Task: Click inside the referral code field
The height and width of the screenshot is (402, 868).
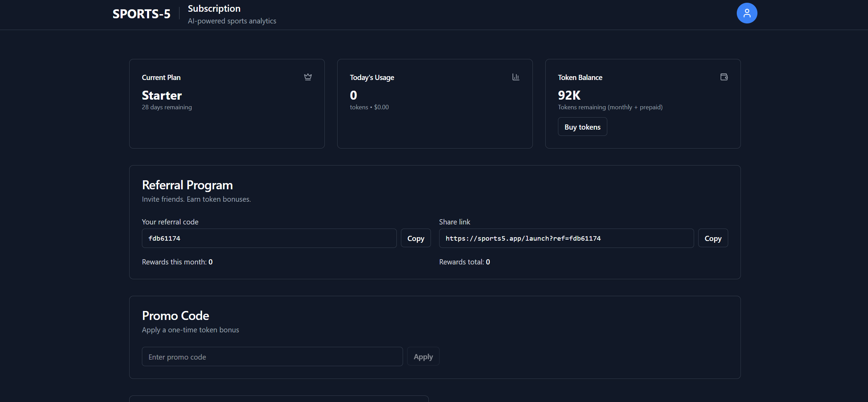Action: (x=269, y=238)
